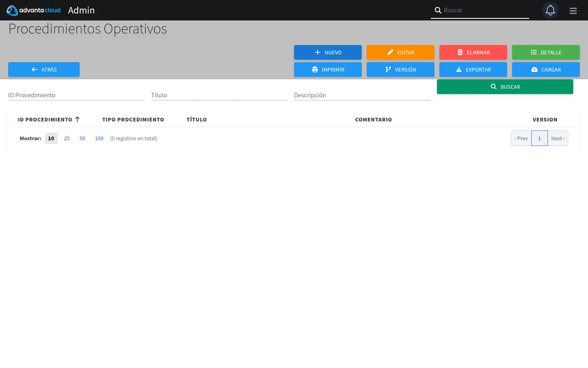Go back with the Atrás button
Viewport: 588px width, 368px height.
click(x=44, y=70)
